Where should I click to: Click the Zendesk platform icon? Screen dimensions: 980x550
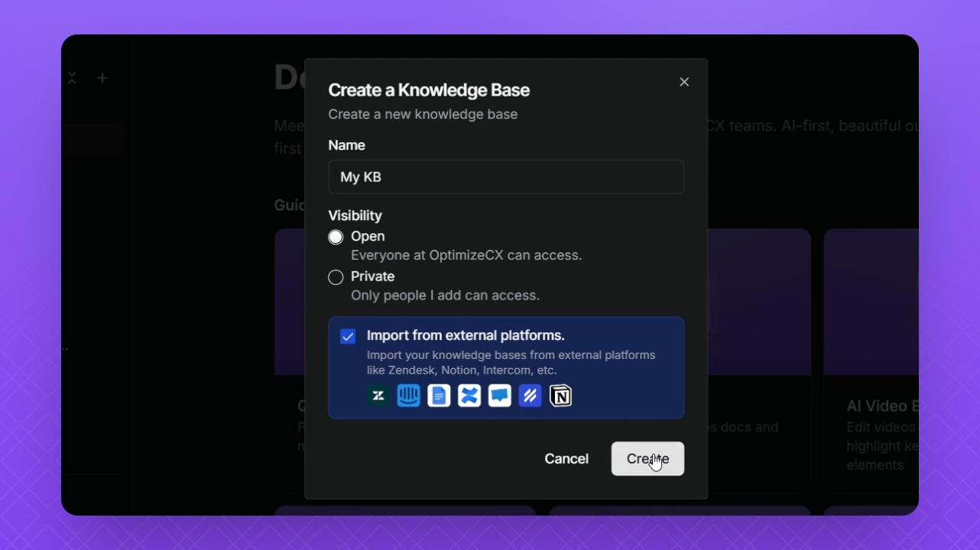pos(378,396)
